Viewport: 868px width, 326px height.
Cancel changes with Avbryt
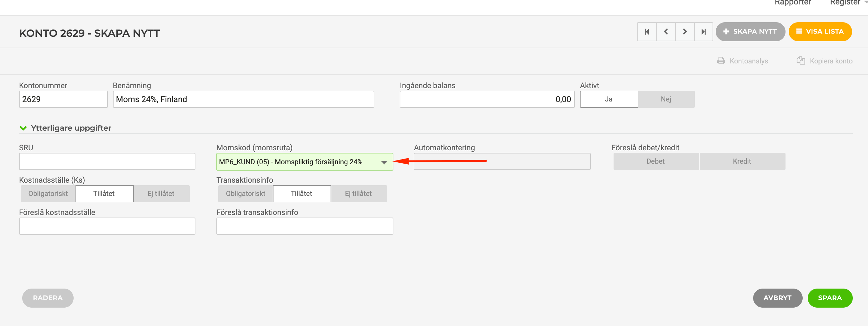pos(777,298)
